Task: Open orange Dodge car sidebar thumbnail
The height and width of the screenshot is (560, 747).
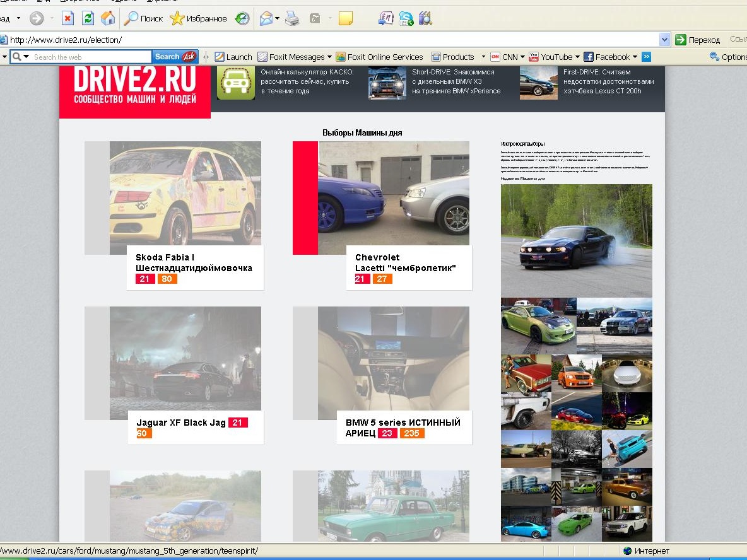Action: click(577, 373)
